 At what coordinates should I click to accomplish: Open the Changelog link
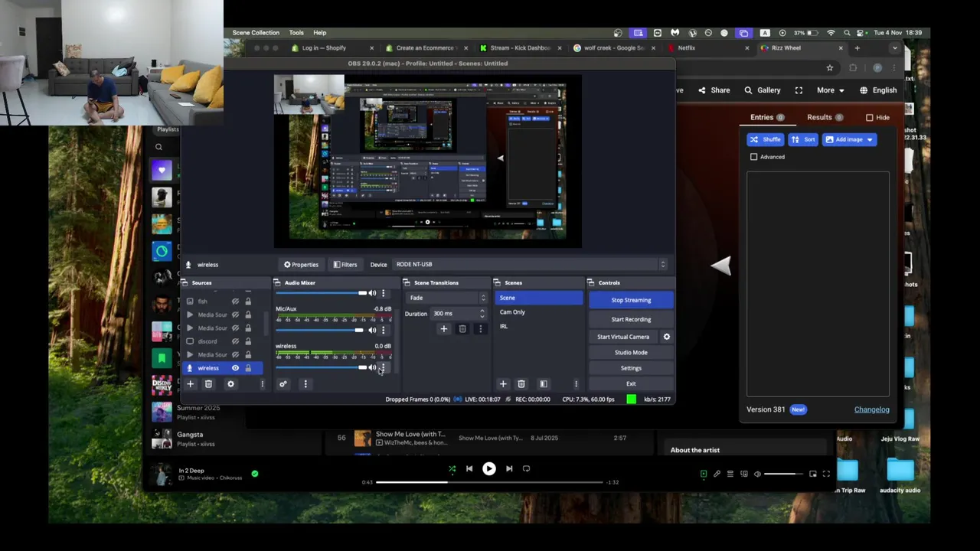point(871,409)
